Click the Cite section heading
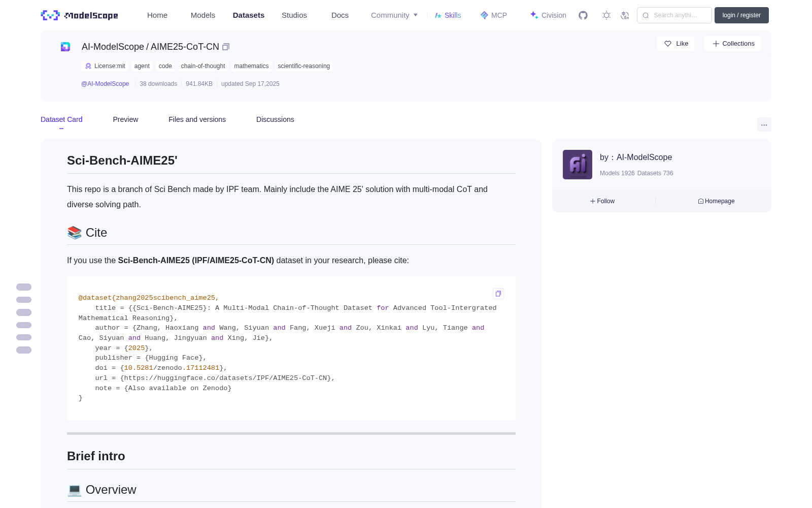This screenshot has width=812, height=508. 87,233
